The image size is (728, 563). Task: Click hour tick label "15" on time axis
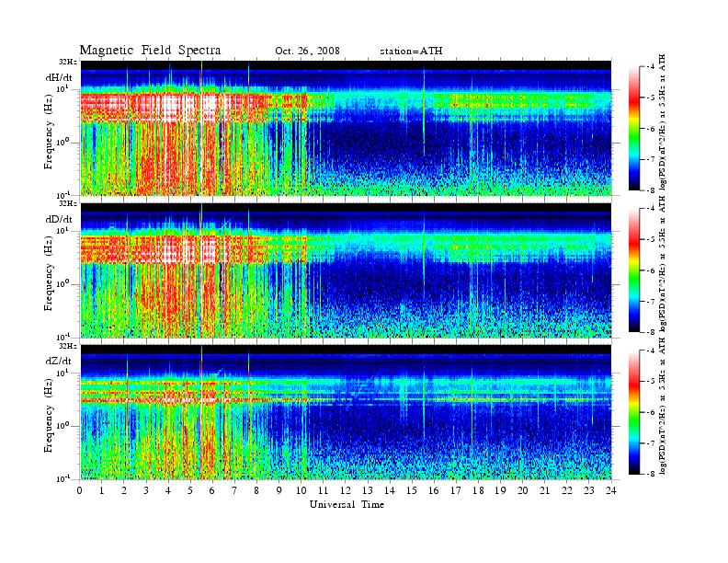[x=412, y=491]
